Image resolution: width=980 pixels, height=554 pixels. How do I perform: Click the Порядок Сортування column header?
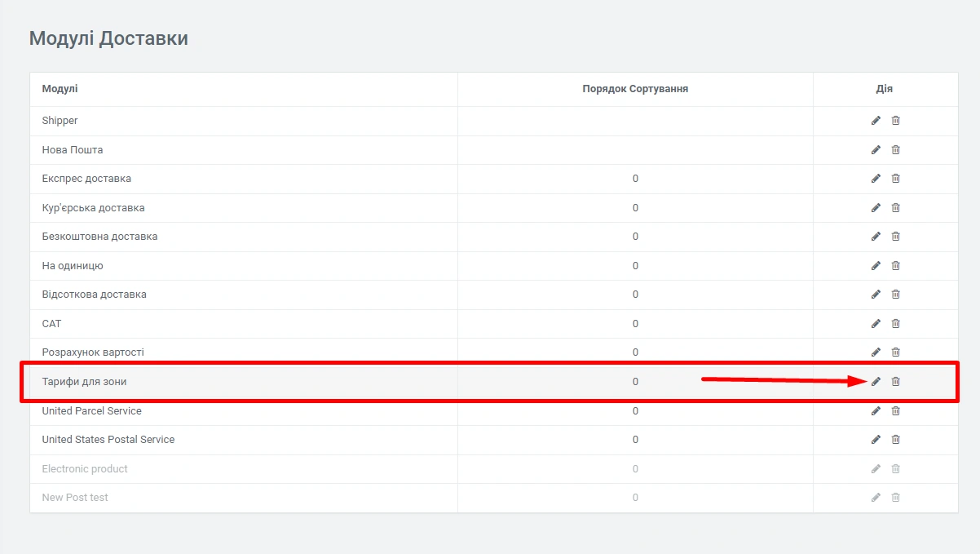pyautogui.click(x=635, y=89)
